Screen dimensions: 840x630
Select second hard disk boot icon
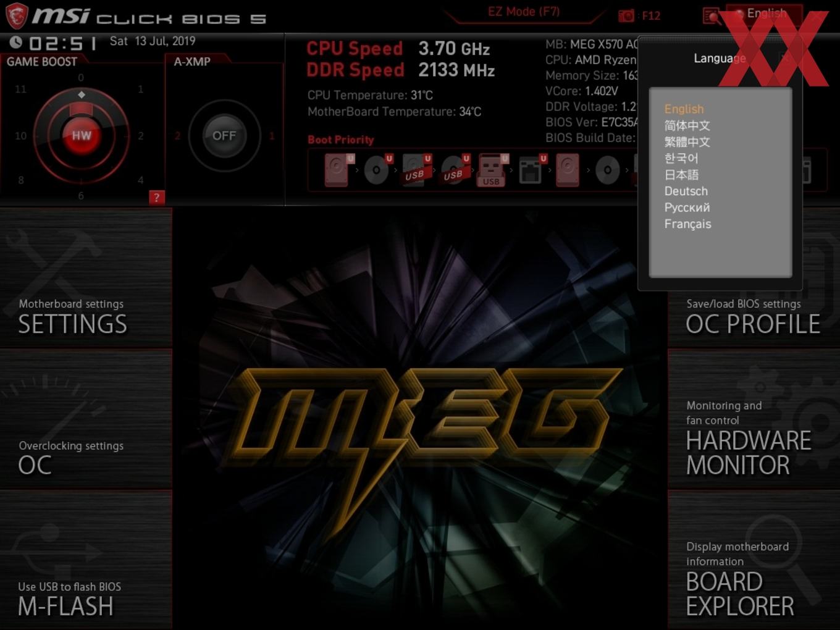tap(568, 170)
